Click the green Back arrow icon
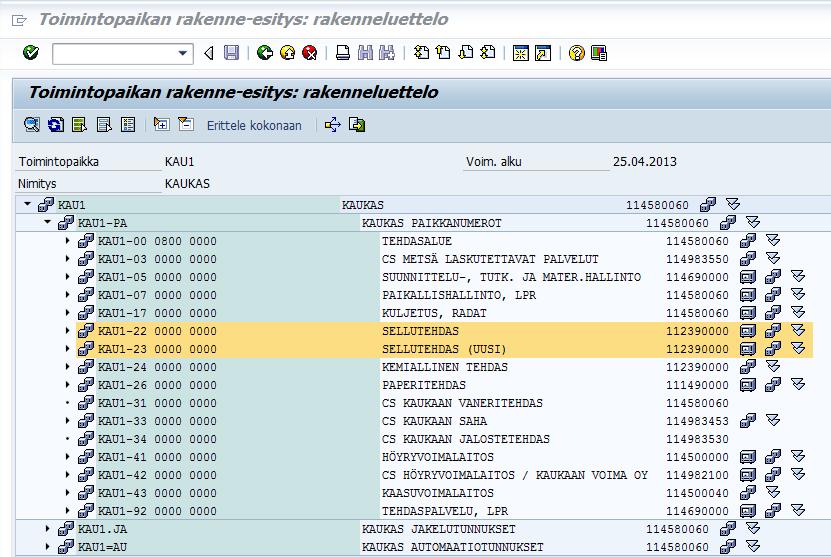Image resolution: width=831 pixels, height=557 pixels. click(x=264, y=52)
